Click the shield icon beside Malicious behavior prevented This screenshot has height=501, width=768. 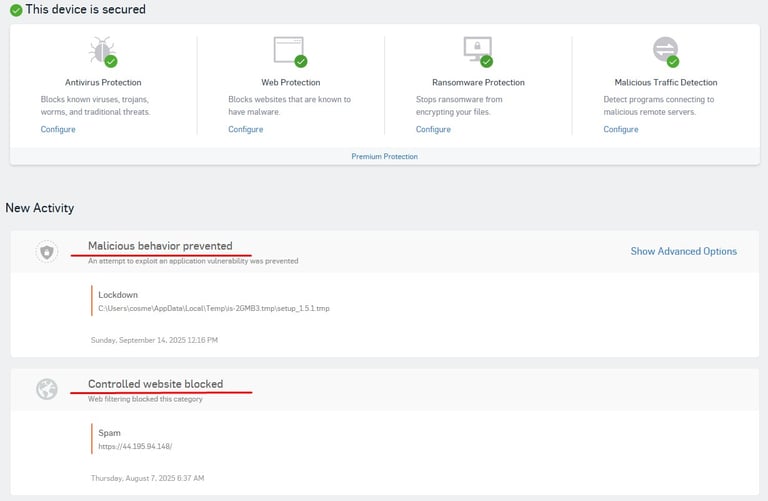(47, 252)
